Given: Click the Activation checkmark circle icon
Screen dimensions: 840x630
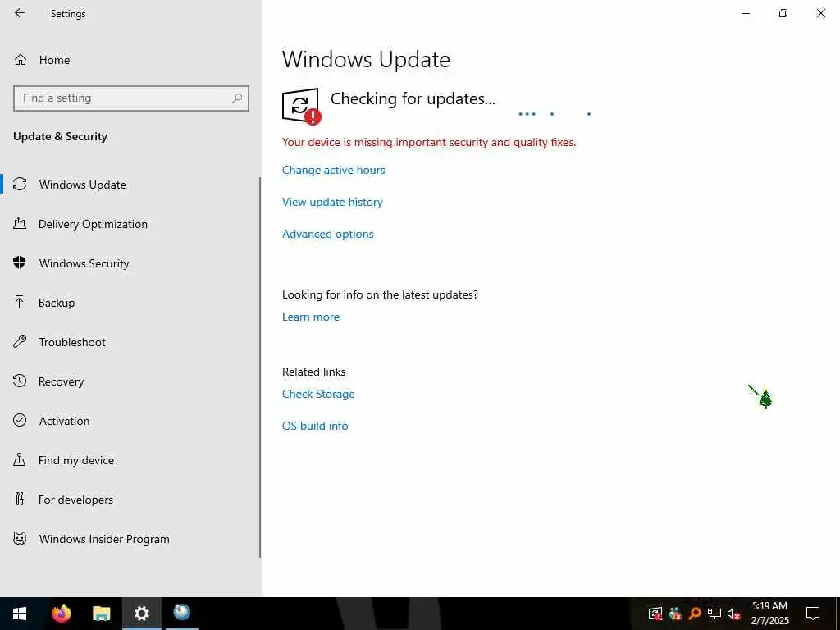Looking at the screenshot, I should (20, 420).
